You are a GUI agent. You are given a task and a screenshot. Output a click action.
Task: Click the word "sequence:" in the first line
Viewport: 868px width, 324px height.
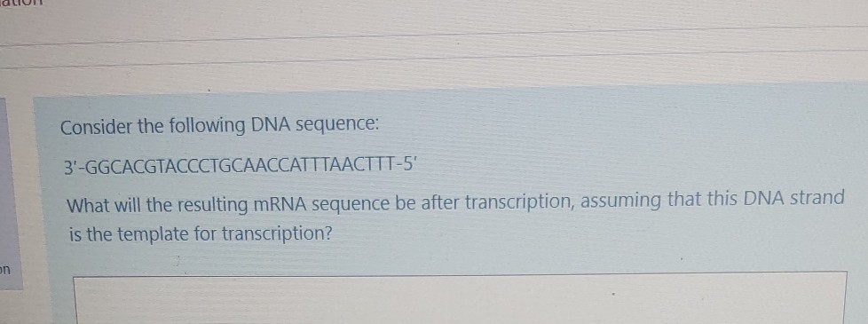pyautogui.click(x=337, y=126)
